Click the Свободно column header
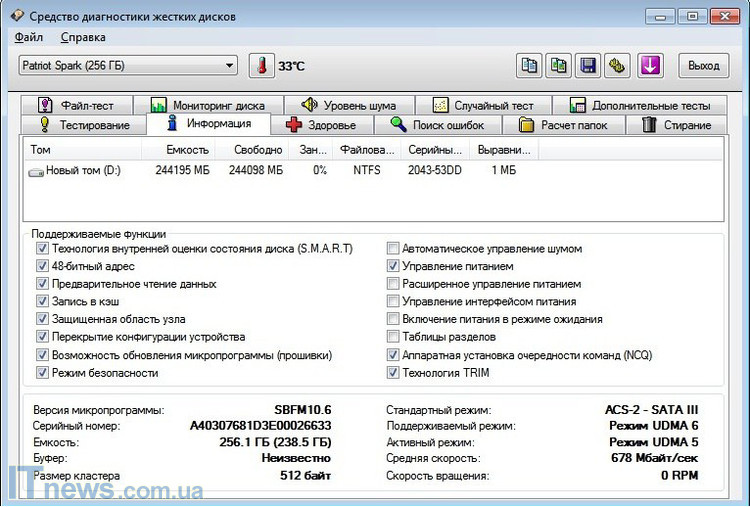Screen dimensions: 750x507 click(257, 150)
